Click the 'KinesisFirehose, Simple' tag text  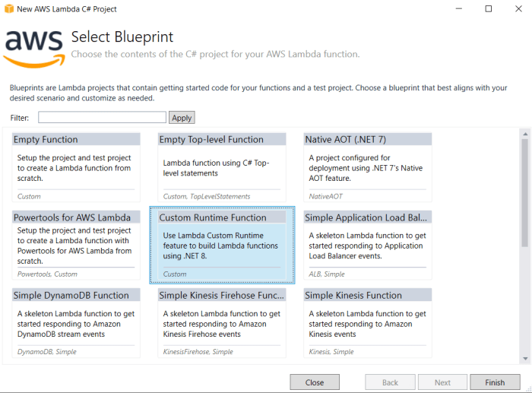[198, 352]
